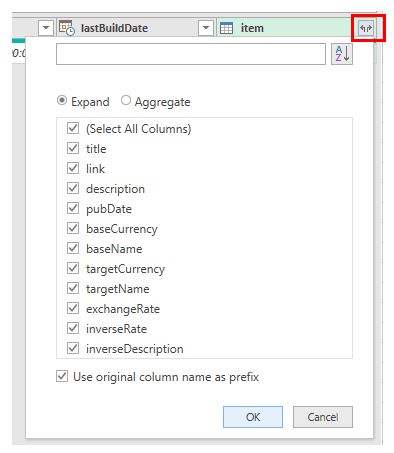Click the expand columns icon on item header
Screen dimensions: 394x453
tap(366, 28)
